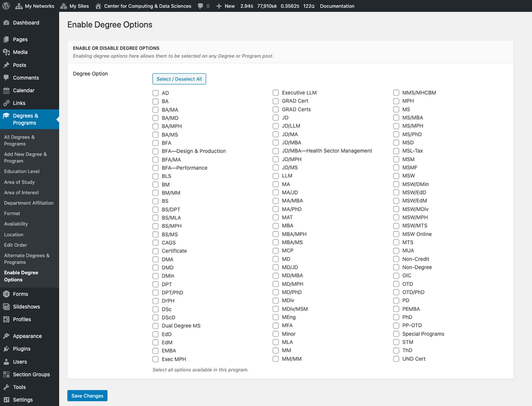Click the Forms sidebar icon
The width and height of the screenshot is (532, 406).
[6, 294]
